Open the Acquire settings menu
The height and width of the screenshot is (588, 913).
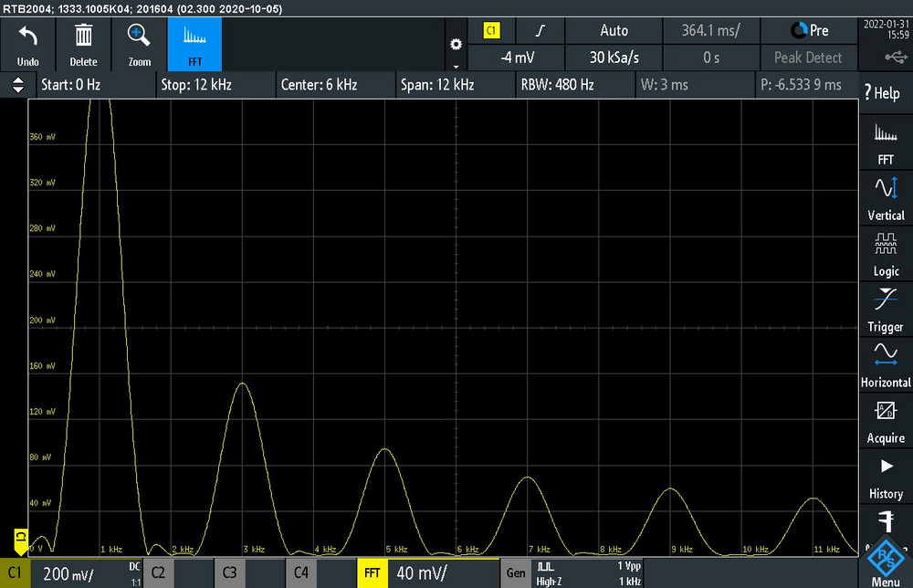click(886, 422)
